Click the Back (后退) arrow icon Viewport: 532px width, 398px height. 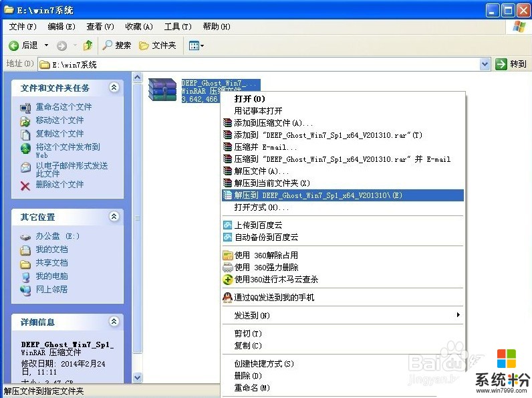click(x=14, y=45)
